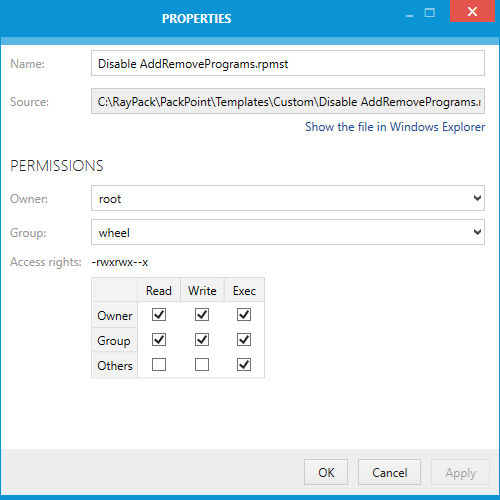The height and width of the screenshot is (500, 500).
Task: Dismiss dialog with Cancel button
Action: click(389, 472)
